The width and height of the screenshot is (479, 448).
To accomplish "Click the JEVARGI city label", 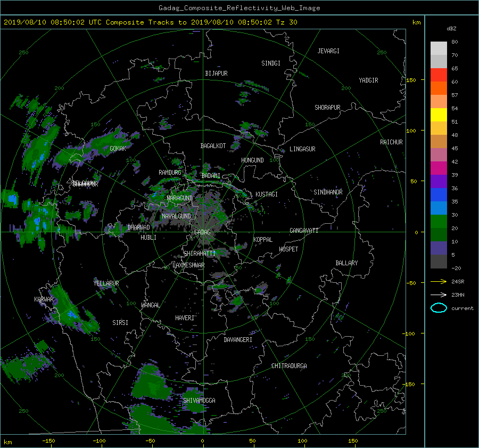I will (x=328, y=51).
